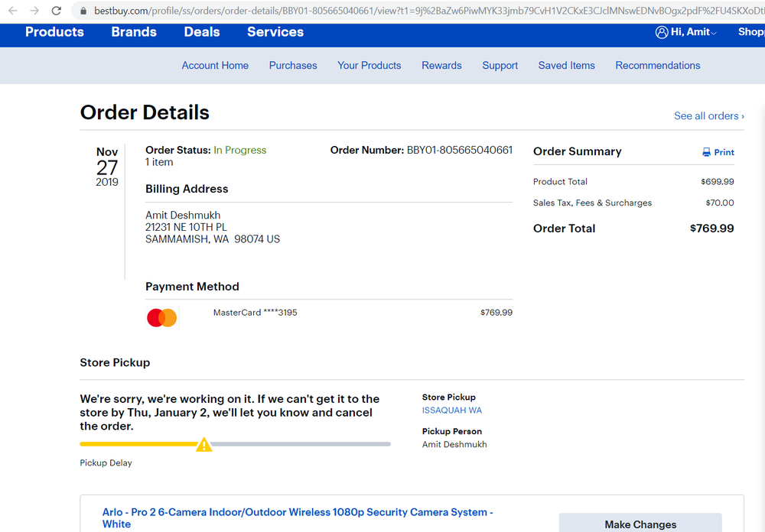Click the padlock site security icon
This screenshot has height=532, width=765.
83,11
